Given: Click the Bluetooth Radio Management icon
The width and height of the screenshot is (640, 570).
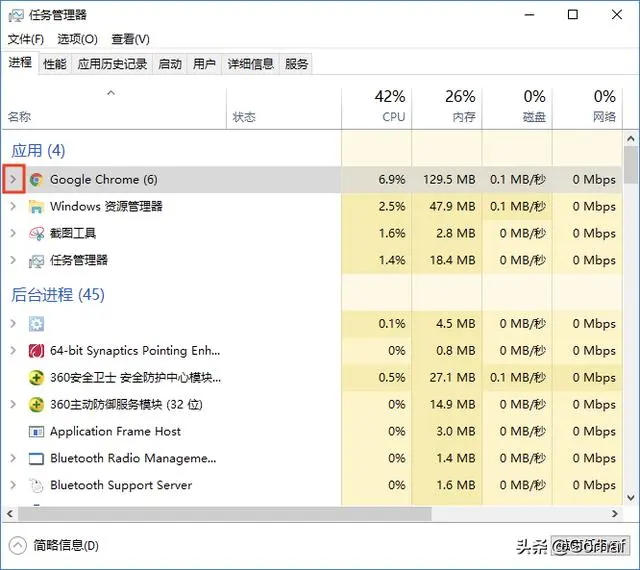Looking at the screenshot, I should tap(36, 459).
